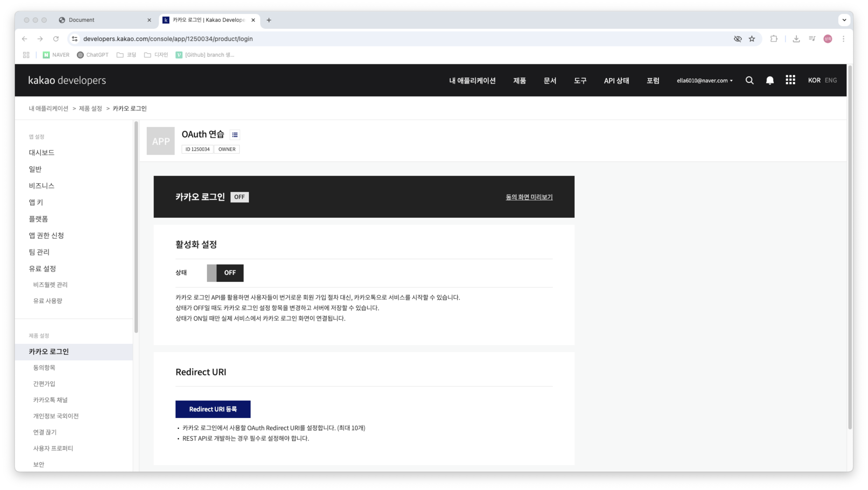Click the sidebar vertical scrollbar
The image size is (868, 490).
coord(136,227)
